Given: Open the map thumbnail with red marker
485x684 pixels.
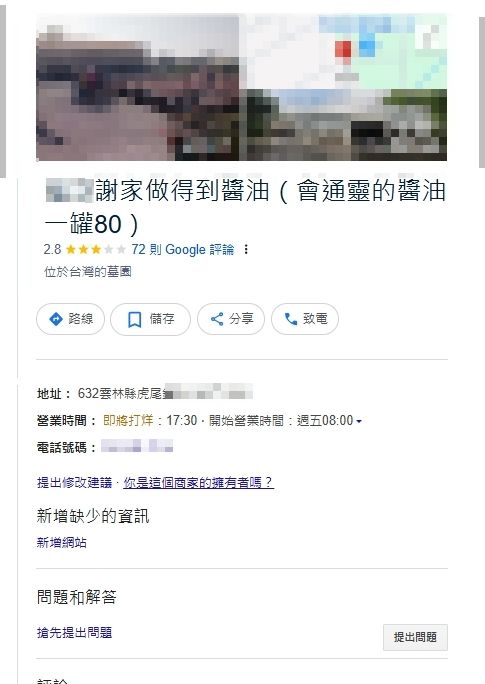Looking at the screenshot, I should [344, 51].
